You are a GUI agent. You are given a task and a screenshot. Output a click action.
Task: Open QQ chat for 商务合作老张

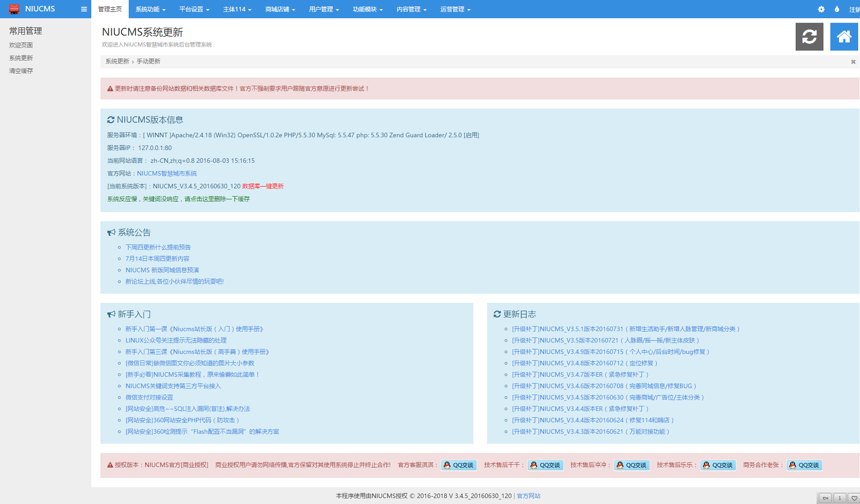tap(804, 465)
